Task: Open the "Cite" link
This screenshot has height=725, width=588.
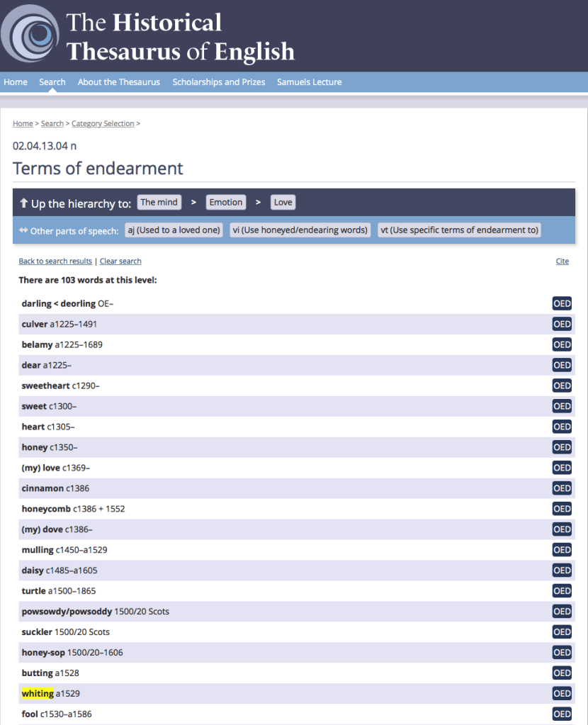Action: coord(562,261)
